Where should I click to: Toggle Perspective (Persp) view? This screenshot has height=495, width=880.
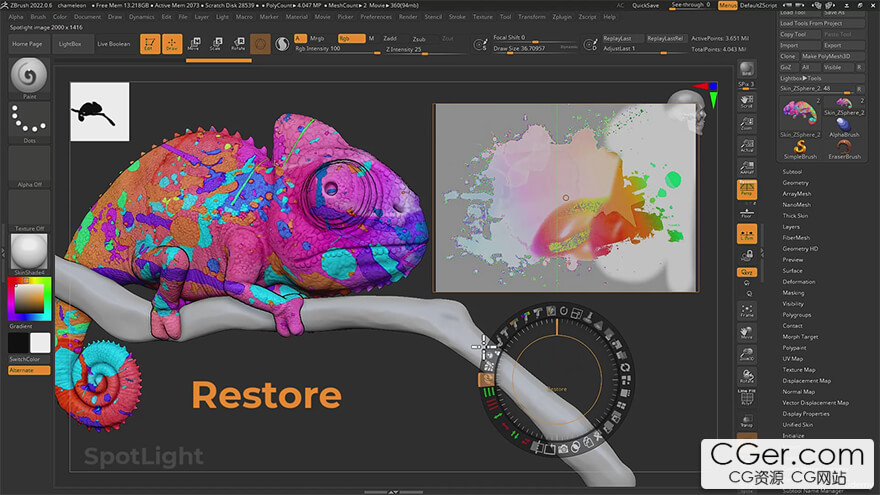coord(746,190)
